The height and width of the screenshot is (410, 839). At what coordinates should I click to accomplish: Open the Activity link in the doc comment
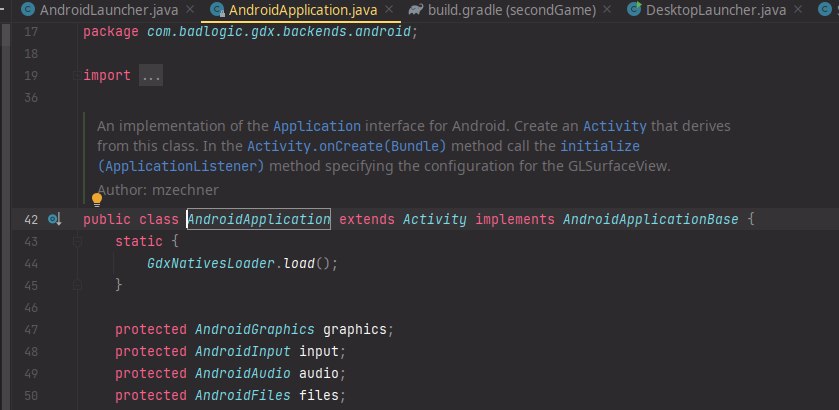click(x=615, y=126)
